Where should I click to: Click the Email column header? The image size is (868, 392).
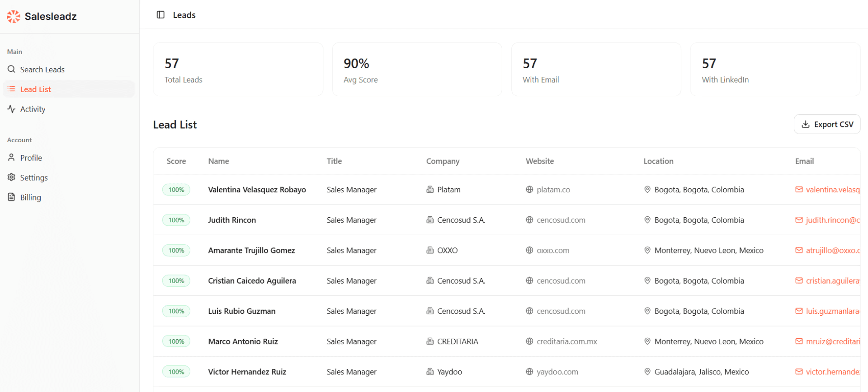tap(804, 161)
